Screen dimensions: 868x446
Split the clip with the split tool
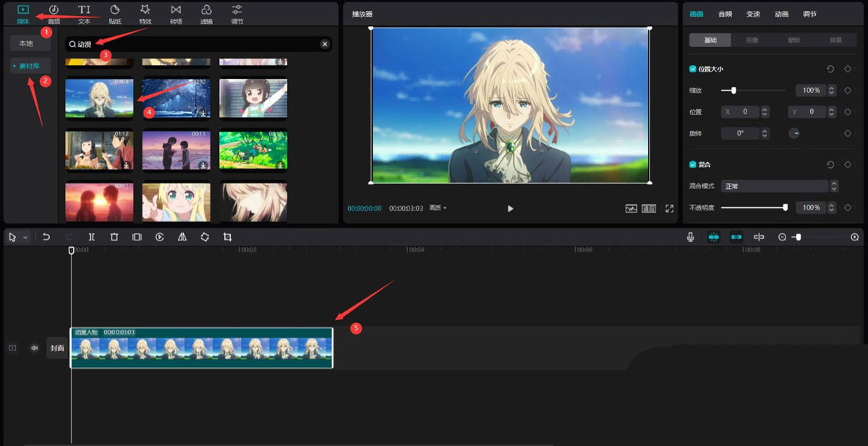[x=92, y=237]
